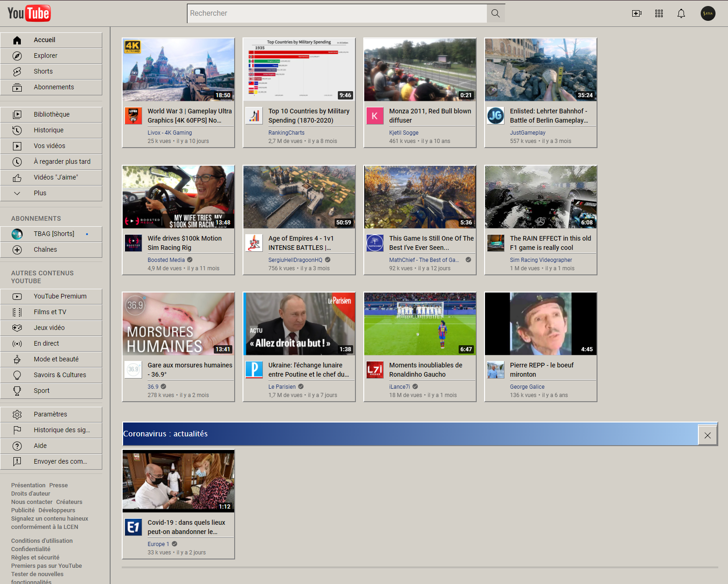The width and height of the screenshot is (728, 584).
Task: Click the En direct live icon
Action: point(17,344)
